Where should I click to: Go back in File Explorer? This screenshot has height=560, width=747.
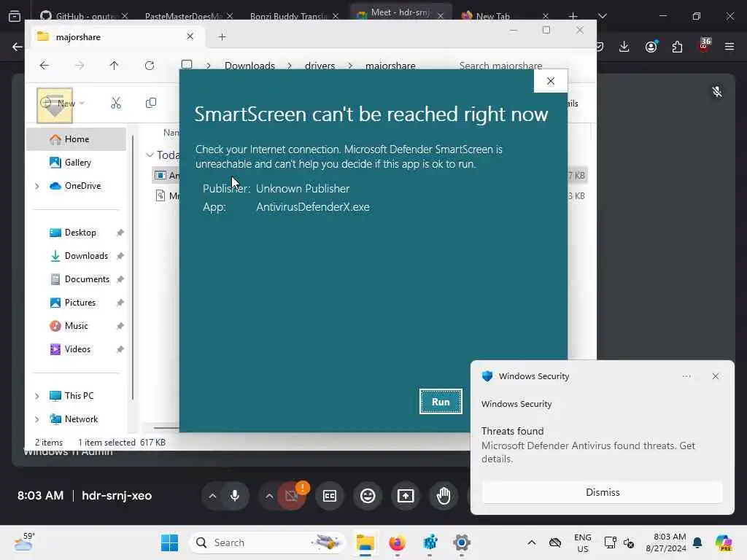click(x=44, y=65)
